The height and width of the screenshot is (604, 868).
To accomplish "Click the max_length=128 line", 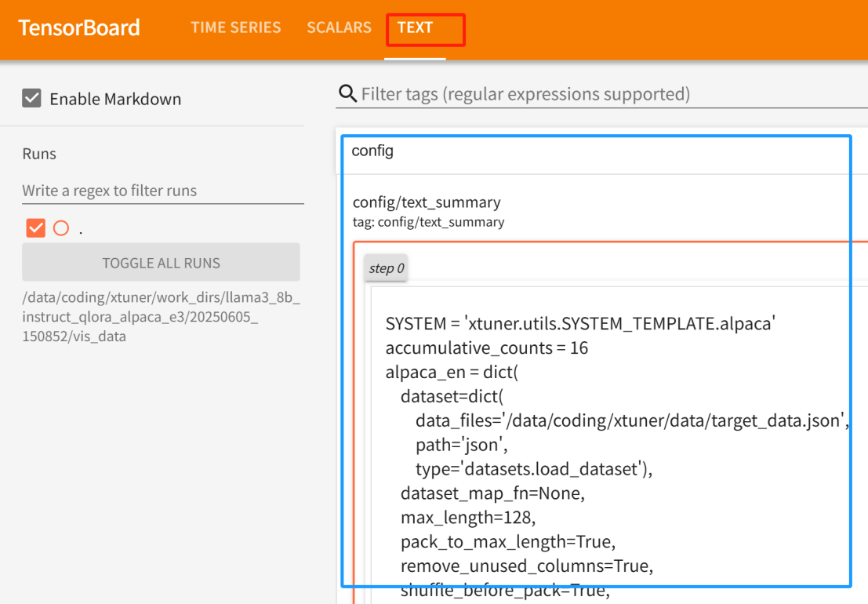I will pyautogui.click(x=468, y=517).
